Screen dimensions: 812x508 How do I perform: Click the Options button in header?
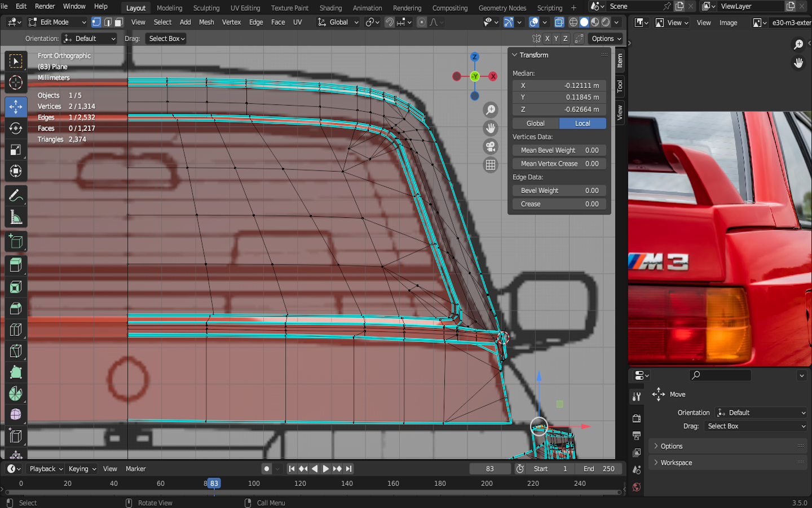click(x=606, y=38)
